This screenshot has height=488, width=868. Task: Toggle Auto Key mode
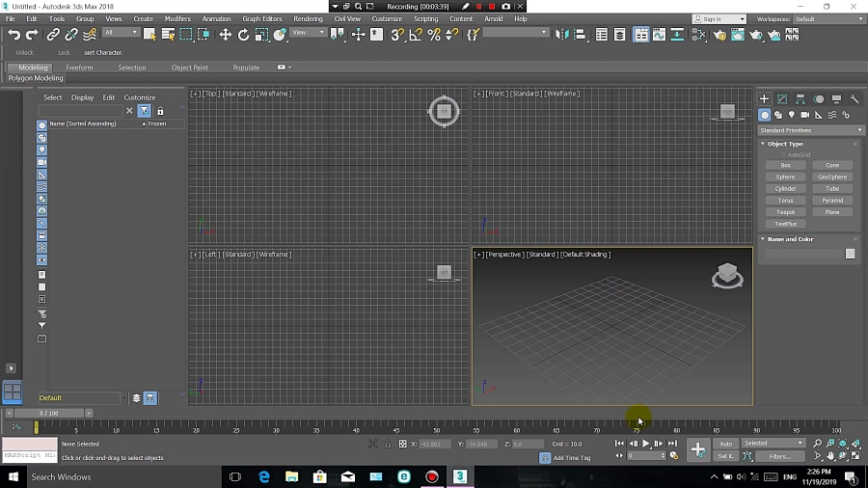point(725,444)
